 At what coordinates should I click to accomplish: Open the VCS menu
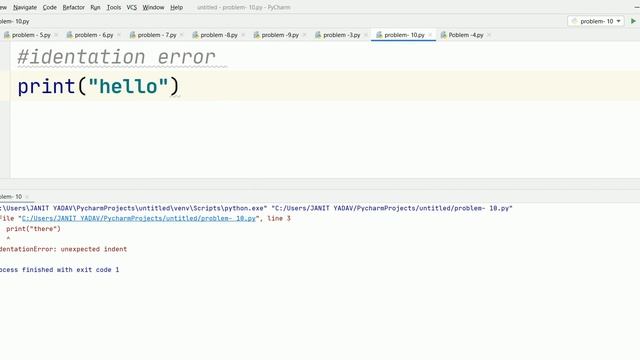132,7
